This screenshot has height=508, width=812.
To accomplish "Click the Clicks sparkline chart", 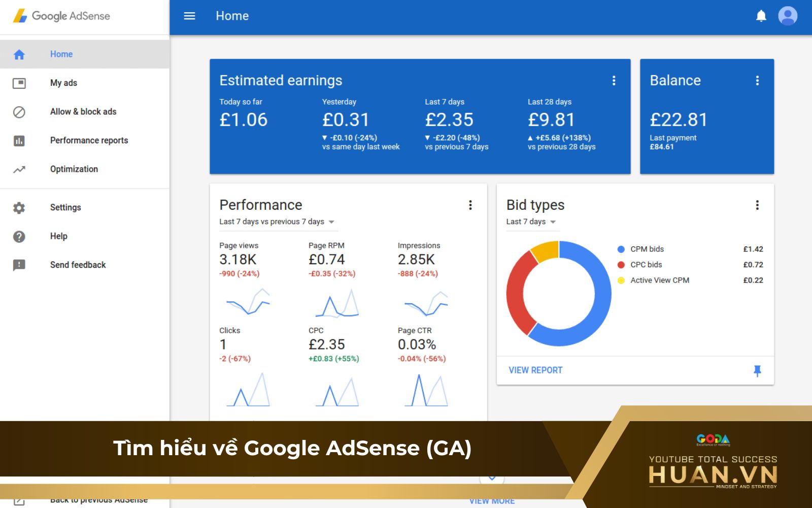I will tap(248, 390).
